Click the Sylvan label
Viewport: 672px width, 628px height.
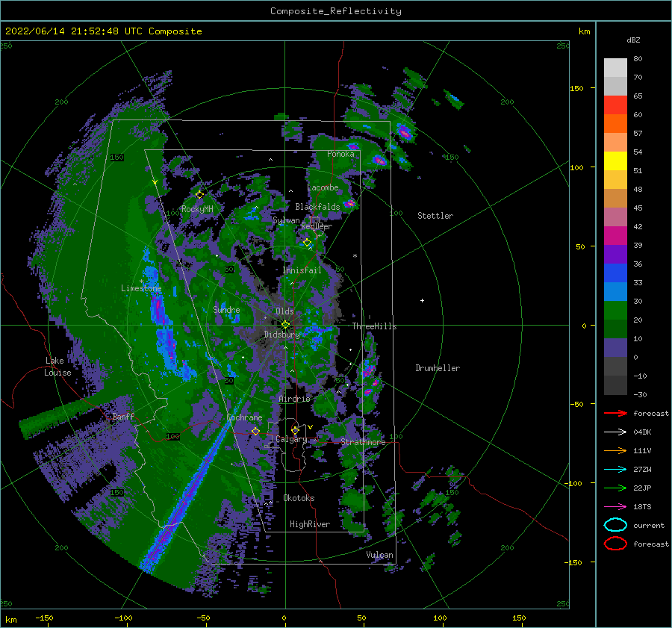pyautogui.click(x=286, y=220)
